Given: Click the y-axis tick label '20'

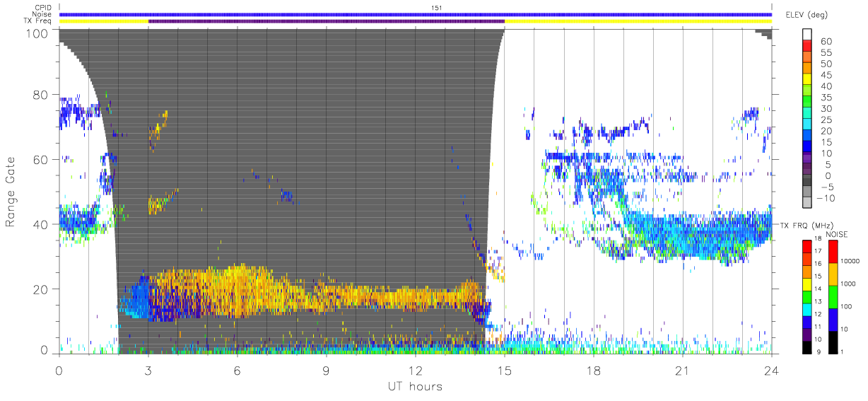Looking at the screenshot, I should tap(42, 289).
